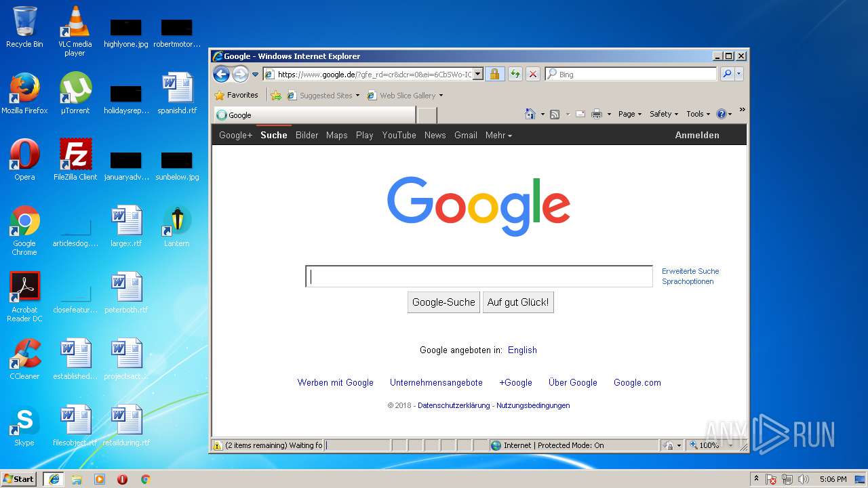
Task: Open Werben mit Google link
Action: (x=335, y=383)
